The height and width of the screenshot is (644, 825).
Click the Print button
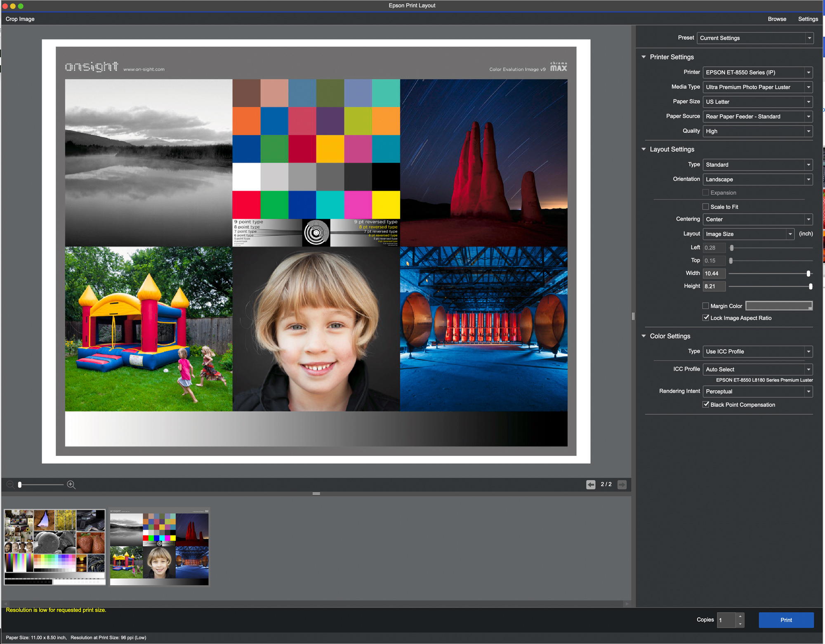(x=786, y=620)
